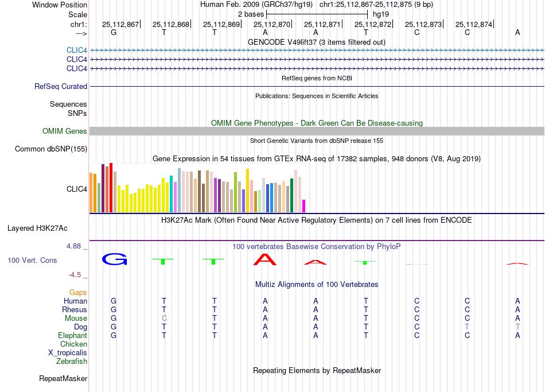The image size is (545, 392).
Task: Click the large blue G conservation logo letter
Action: [x=114, y=259]
